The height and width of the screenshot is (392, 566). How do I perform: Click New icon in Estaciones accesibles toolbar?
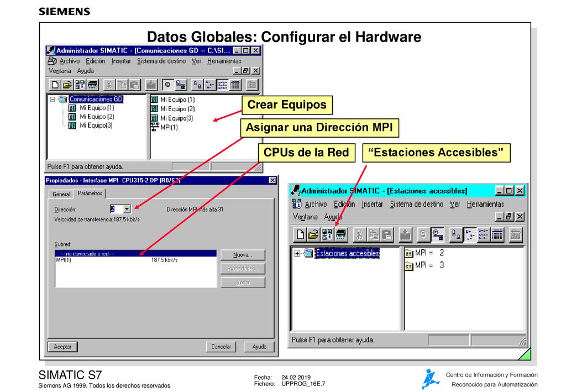click(300, 234)
